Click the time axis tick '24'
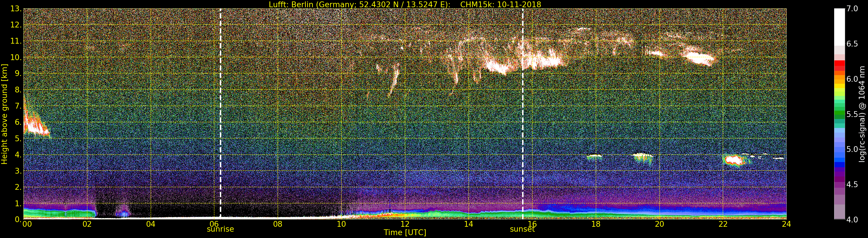 coord(786,224)
